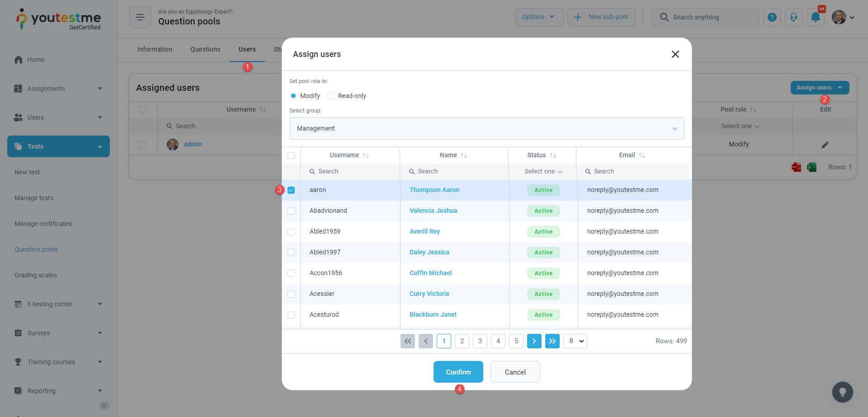This screenshot has width=868, height=417.
Task: Open rows-per-page dropdown showing 8
Action: coord(575,341)
